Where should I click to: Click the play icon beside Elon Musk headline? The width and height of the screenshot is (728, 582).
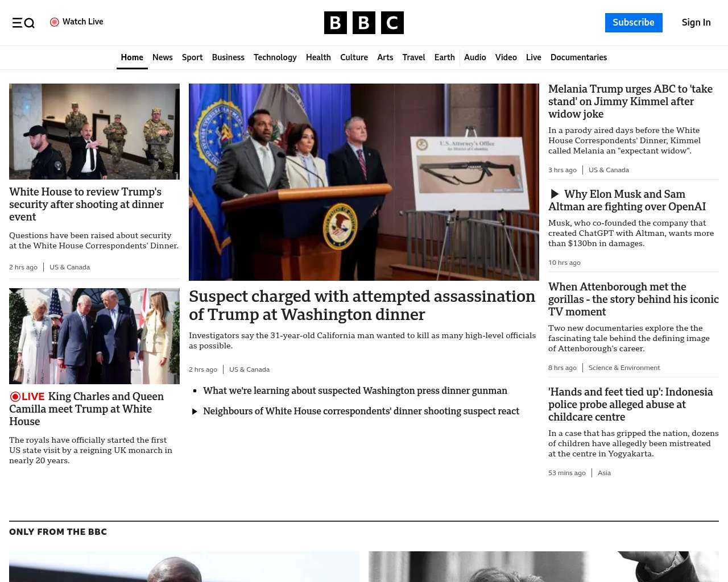point(555,194)
